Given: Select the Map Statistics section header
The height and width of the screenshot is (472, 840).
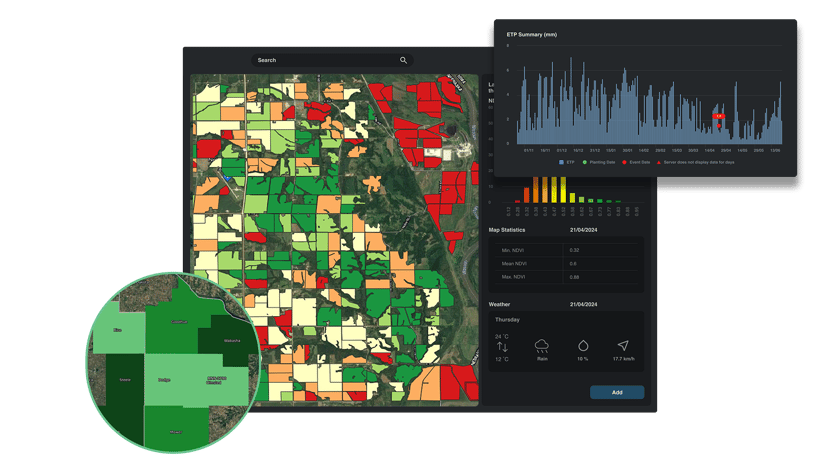Looking at the screenshot, I should (509, 229).
